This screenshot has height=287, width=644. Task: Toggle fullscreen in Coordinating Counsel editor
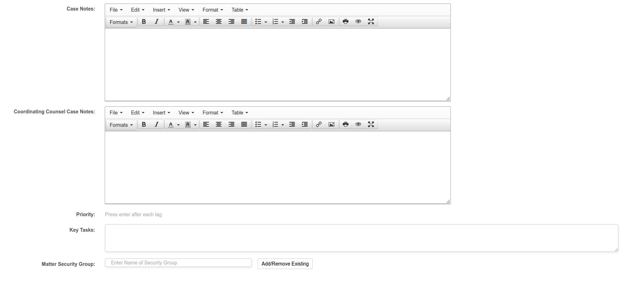pos(371,125)
